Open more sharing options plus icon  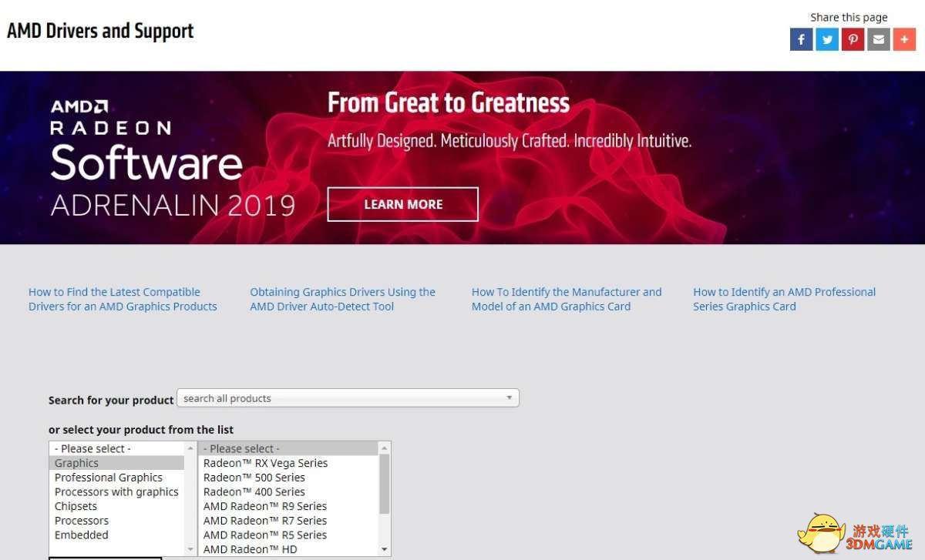click(904, 39)
